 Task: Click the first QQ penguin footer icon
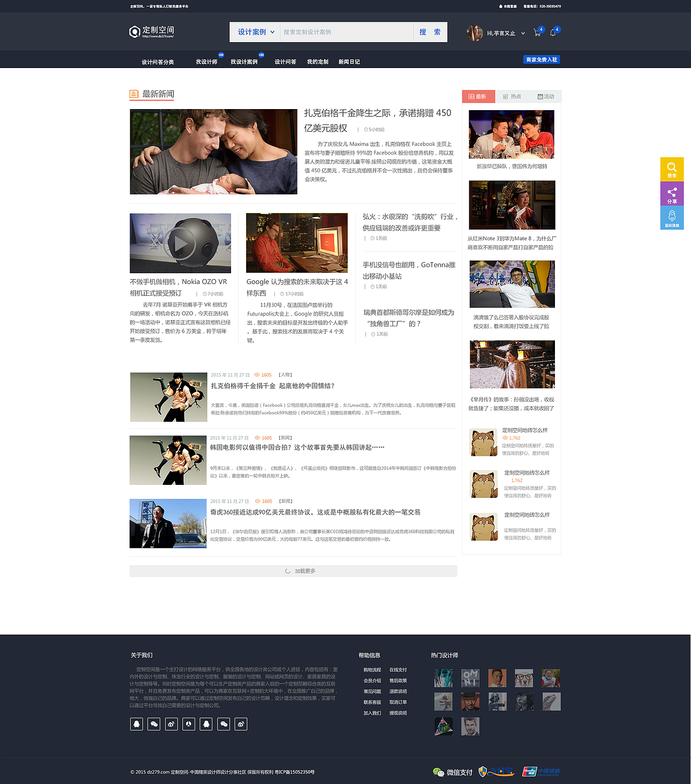[137, 724]
